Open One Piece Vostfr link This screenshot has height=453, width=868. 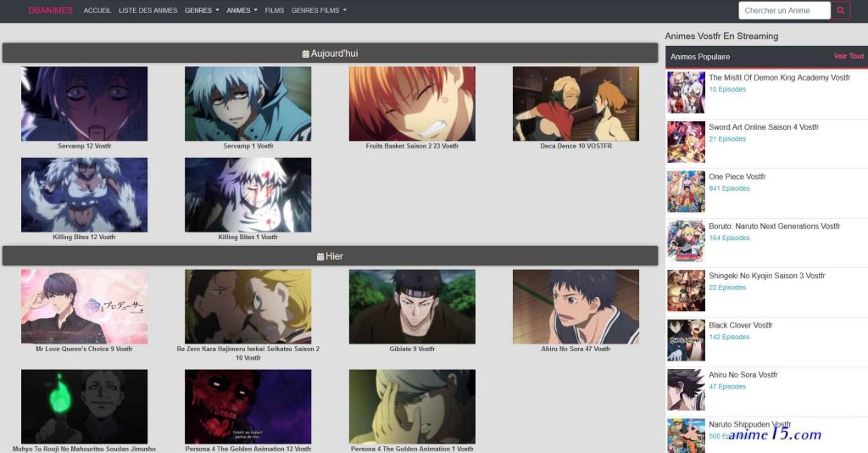click(x=737, y=176)
